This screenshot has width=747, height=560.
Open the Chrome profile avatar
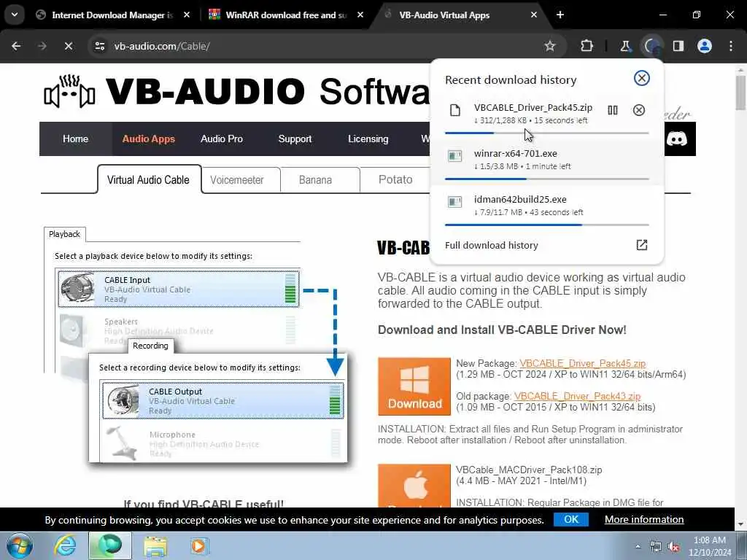pos(705,46)
